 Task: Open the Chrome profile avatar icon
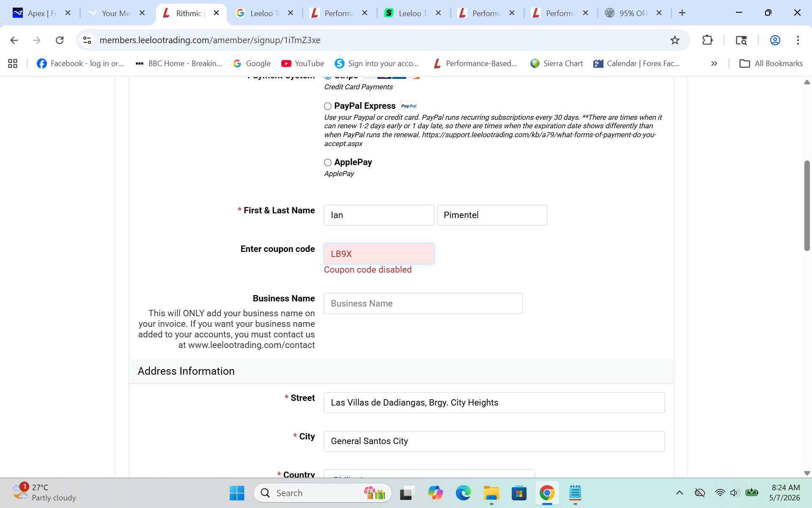click(x=775, y=40)
